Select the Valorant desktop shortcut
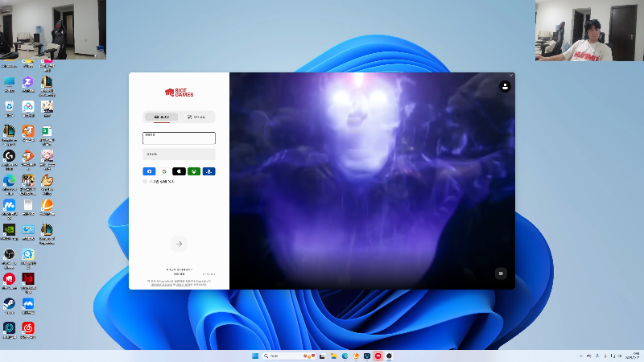Image resolution: width=644 pixels, height=362 pixels. (28, 282)
